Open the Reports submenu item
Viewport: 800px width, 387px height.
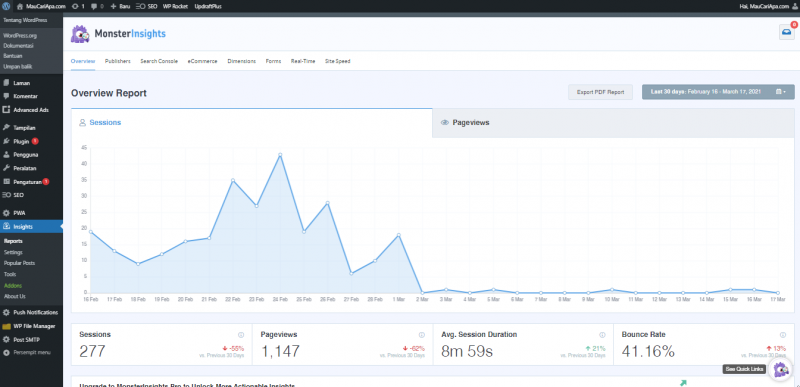pos(13,241)
